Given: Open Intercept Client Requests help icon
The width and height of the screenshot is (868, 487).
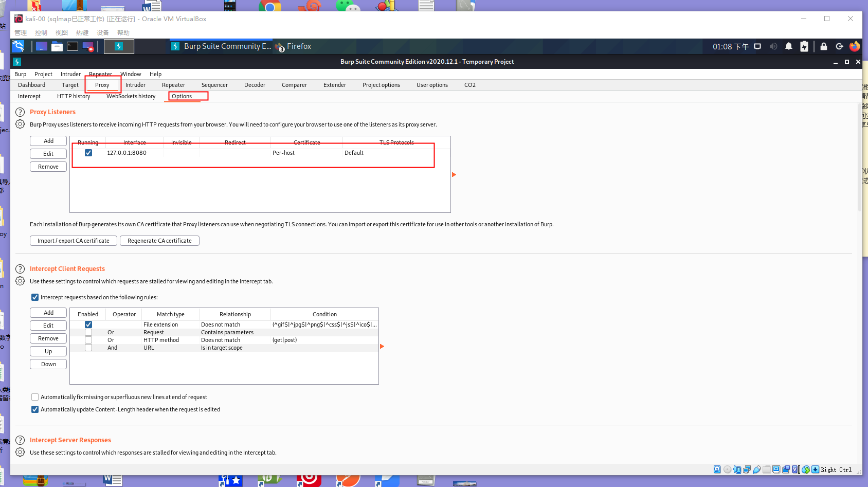Looking at the screenshot, I should [20, 269].
